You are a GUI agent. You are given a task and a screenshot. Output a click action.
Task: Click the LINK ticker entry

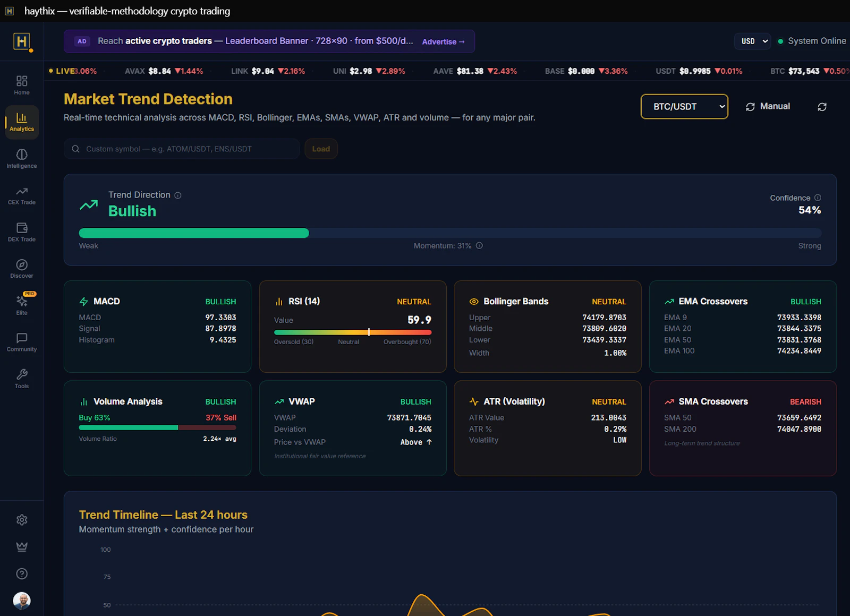point(268,71)
